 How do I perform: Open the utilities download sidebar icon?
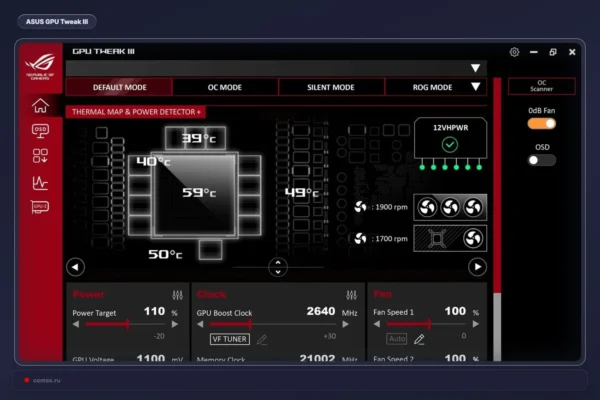(40, 156)
